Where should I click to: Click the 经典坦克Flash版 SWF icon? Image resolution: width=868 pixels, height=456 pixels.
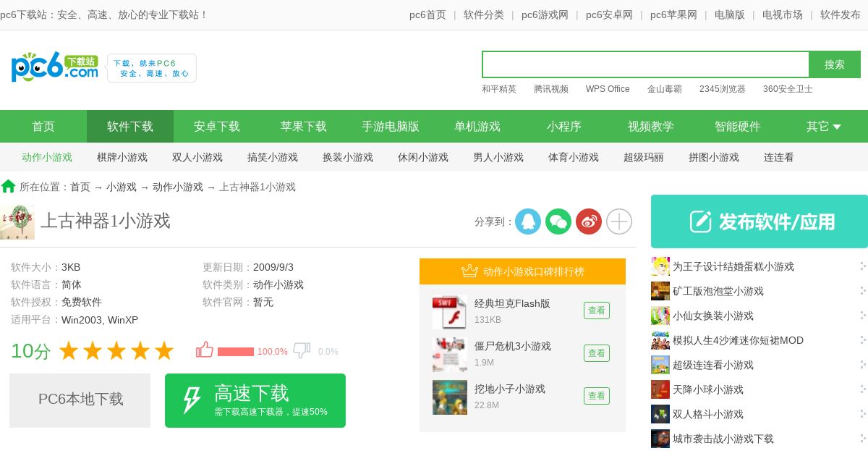(x=450, y=312)
